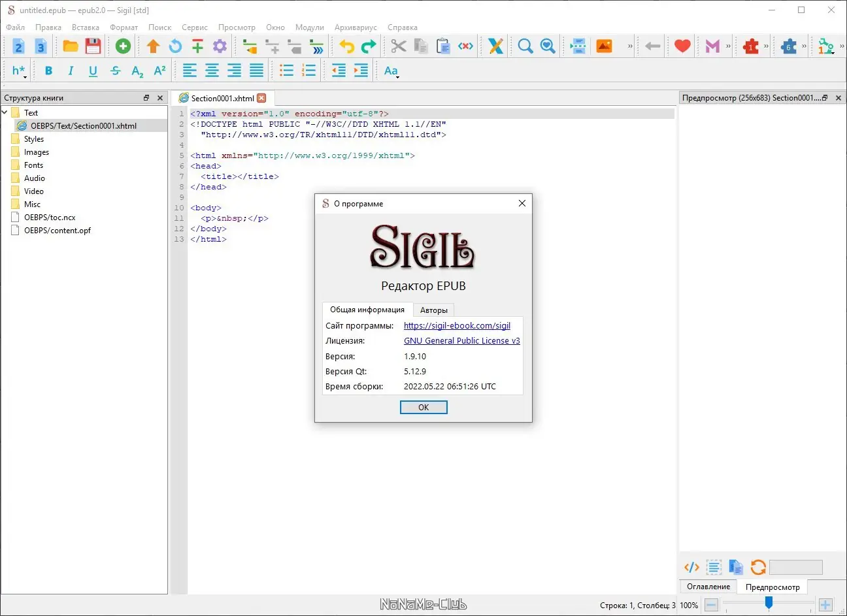Open the h* heading style dropdown
Screen dimensions: 847x616
pos(19,71)
